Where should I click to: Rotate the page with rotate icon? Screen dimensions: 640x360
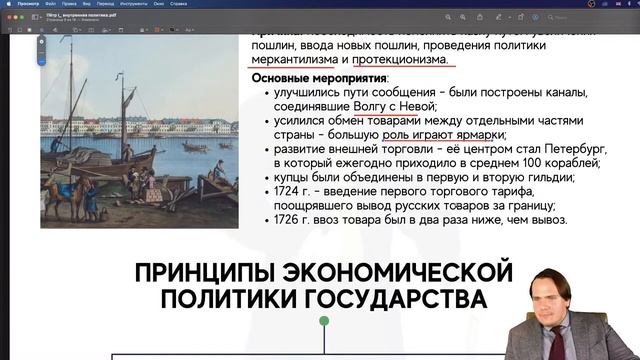[521, 17]
